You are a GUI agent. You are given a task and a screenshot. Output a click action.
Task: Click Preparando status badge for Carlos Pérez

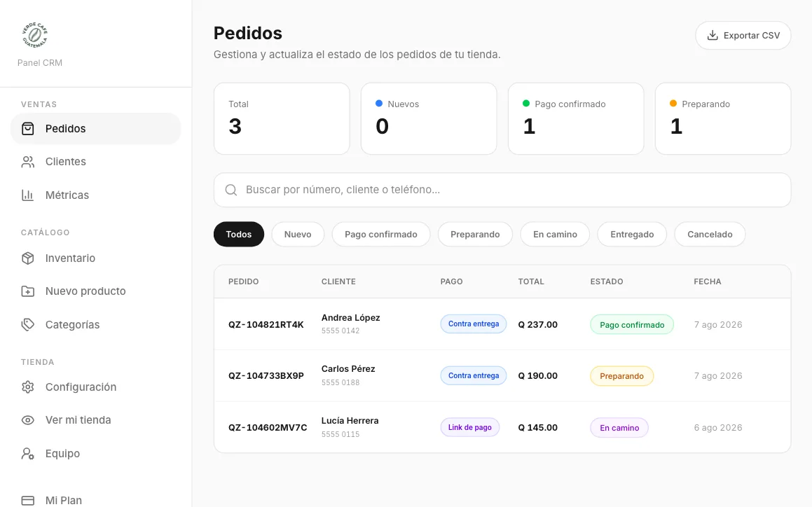[x=622, y=377]
